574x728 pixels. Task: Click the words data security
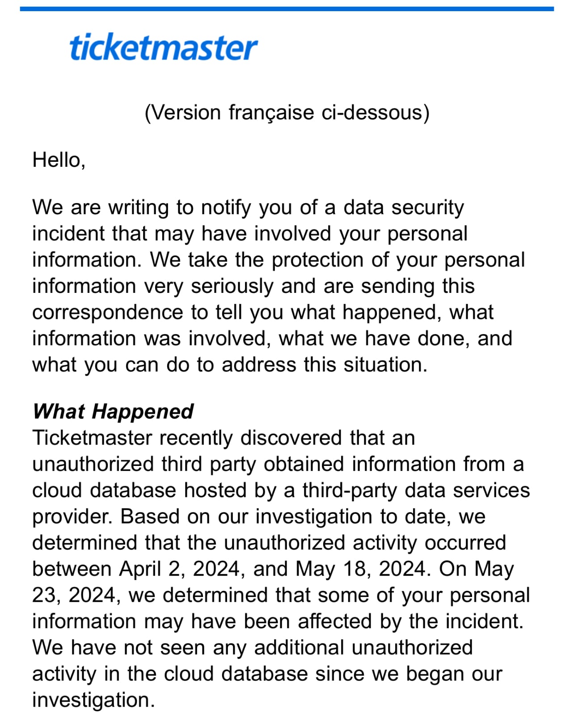click(404, 207)
